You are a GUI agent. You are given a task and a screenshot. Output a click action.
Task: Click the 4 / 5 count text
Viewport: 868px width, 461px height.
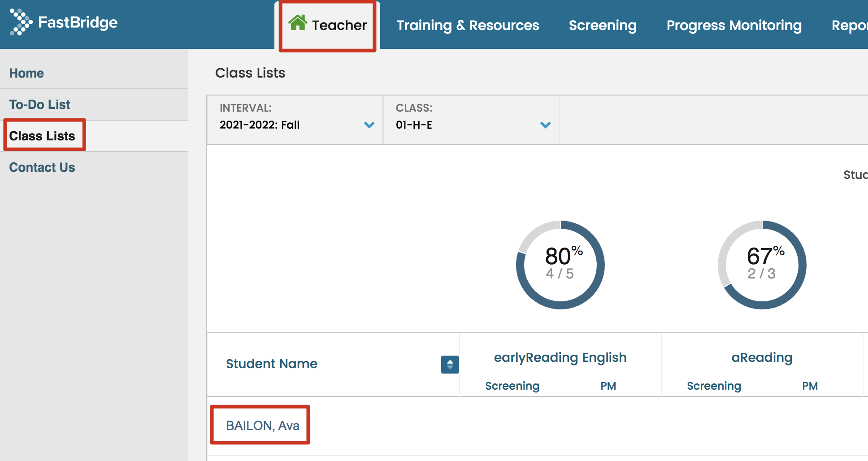point(560,274)
